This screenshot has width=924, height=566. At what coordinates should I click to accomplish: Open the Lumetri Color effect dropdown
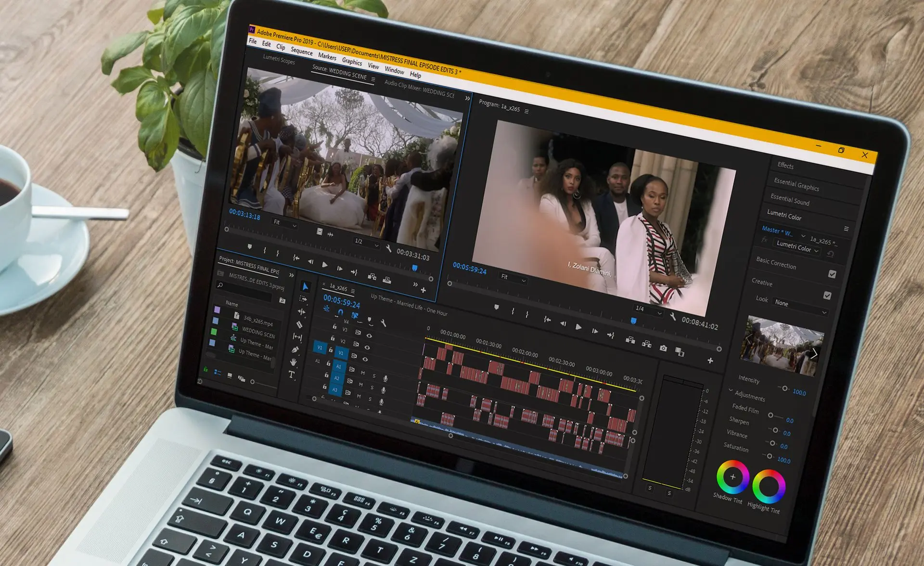[x=797, y=247]
